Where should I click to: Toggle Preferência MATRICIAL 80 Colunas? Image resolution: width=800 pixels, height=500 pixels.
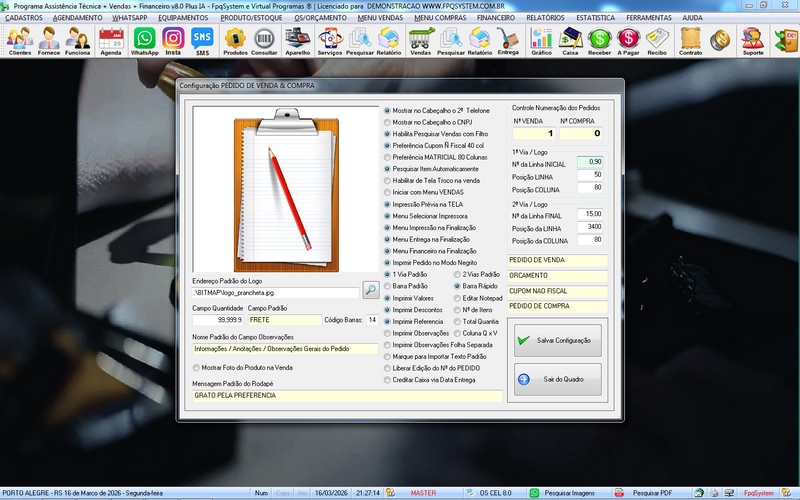pyautogui.click(x=388, y=157)
